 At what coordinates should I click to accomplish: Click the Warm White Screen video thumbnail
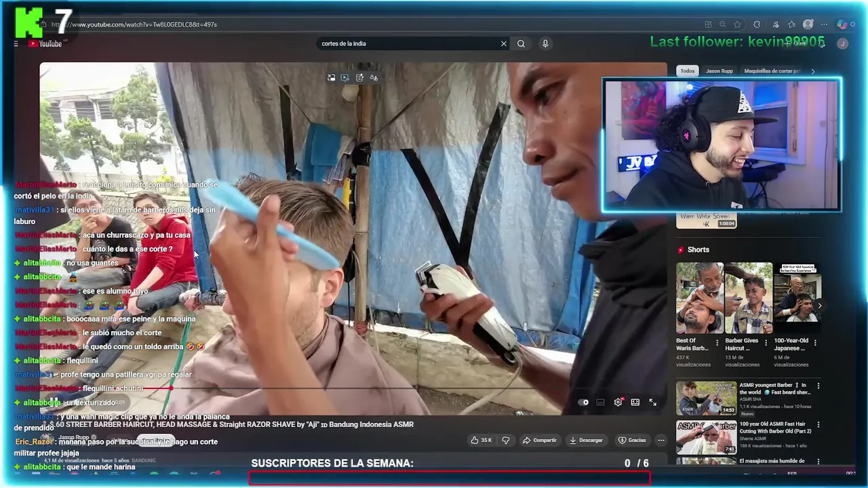click(706, 220)
